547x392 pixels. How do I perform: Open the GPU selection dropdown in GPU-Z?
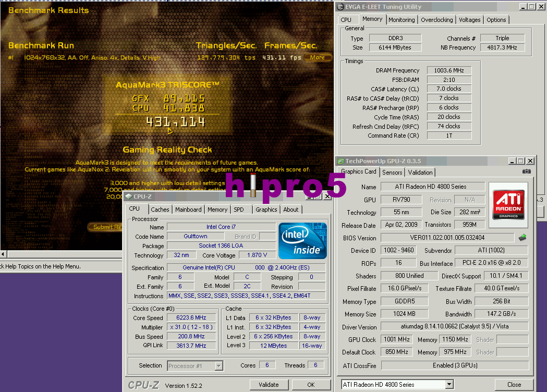[449, 384]
